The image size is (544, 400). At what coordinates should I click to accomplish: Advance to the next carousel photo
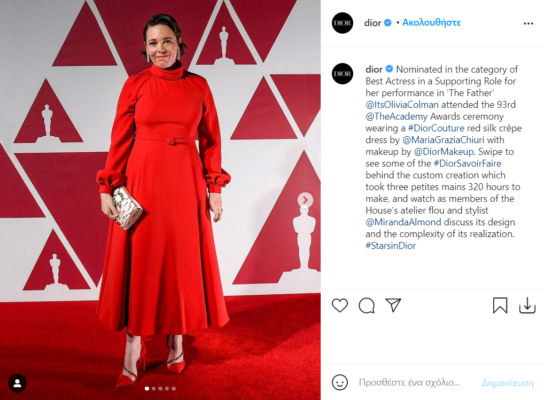(305, 200)
